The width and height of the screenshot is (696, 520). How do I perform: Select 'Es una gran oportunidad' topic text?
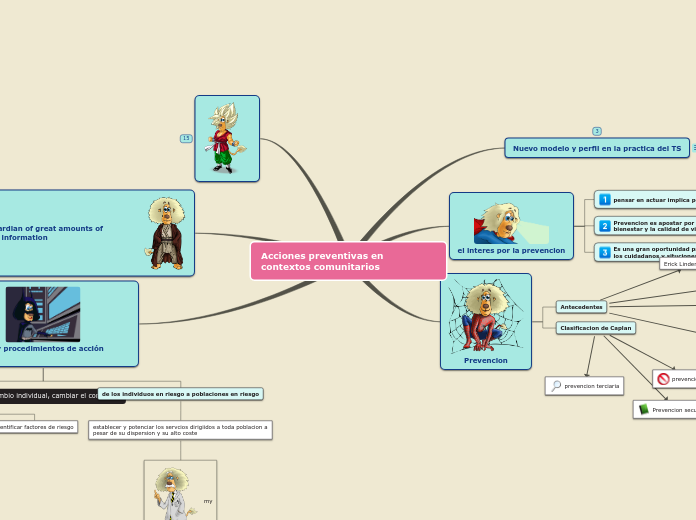coord(654,253)
